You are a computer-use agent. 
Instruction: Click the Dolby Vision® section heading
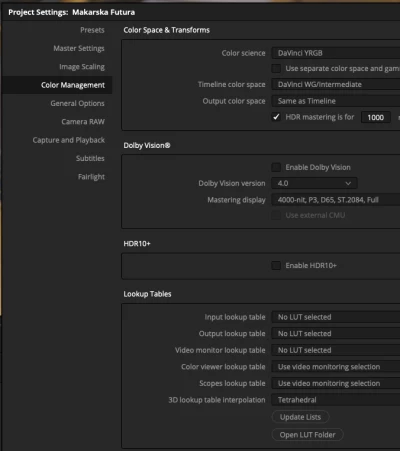(x=147, y=145)
